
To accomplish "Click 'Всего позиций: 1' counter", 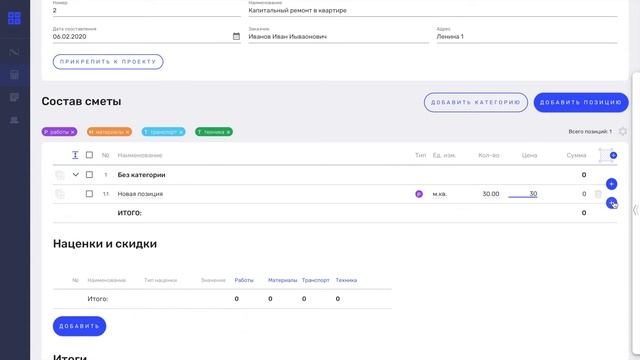I will pos(590,131).
